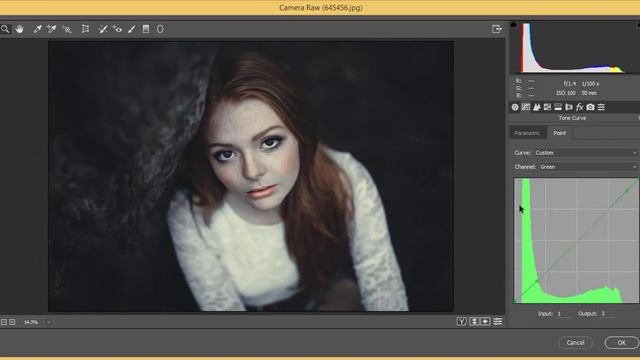Open the Tone Curve panel icon
The width and height of the screenshot is (640, 360).
[x=526, y=107]
